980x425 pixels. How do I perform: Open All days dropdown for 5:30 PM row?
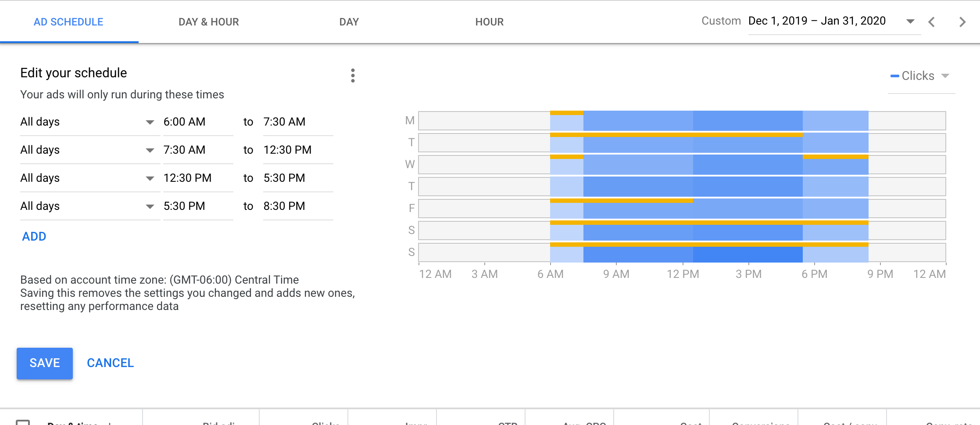pyautogui.click(x=88, y=206)
